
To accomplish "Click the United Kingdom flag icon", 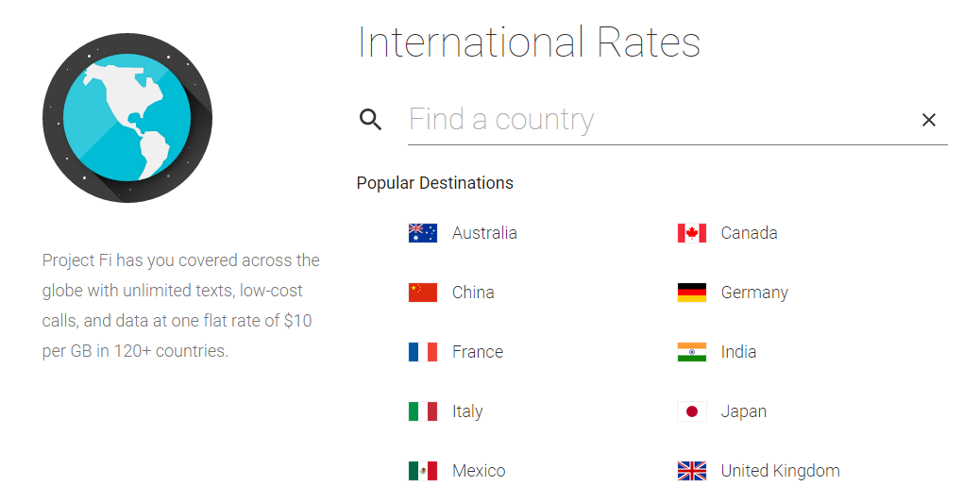I will (692, 471).
